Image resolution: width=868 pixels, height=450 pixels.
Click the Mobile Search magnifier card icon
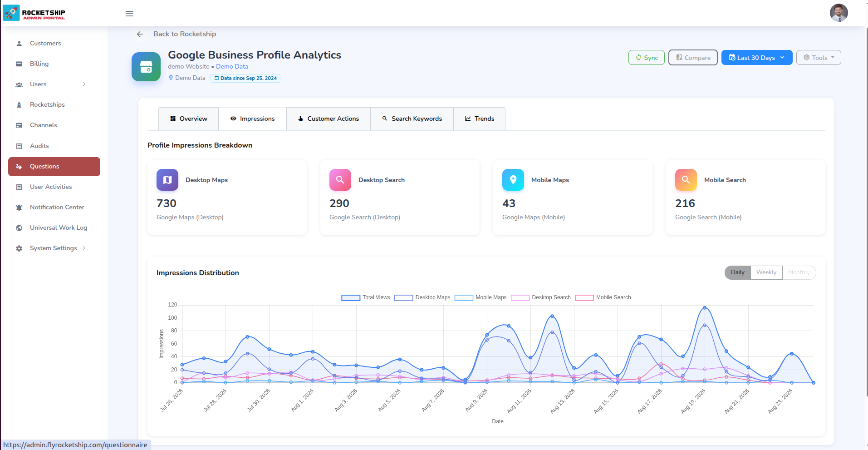[x=686, y=180]
